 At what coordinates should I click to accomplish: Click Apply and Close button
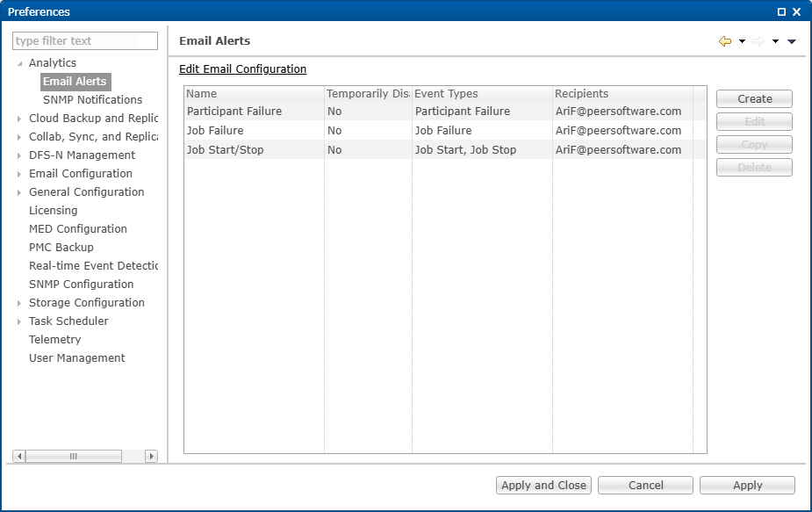(543, 485)
